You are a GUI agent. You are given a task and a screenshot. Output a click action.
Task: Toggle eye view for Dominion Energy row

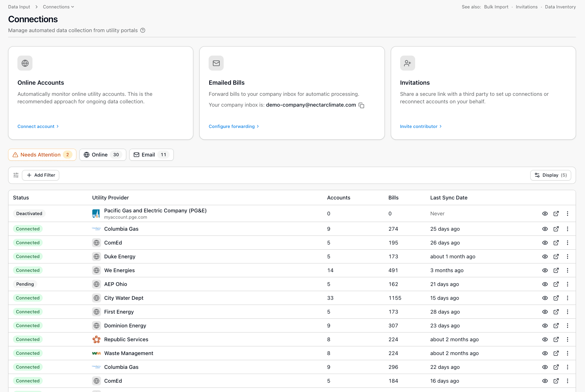tap(545, 326)
